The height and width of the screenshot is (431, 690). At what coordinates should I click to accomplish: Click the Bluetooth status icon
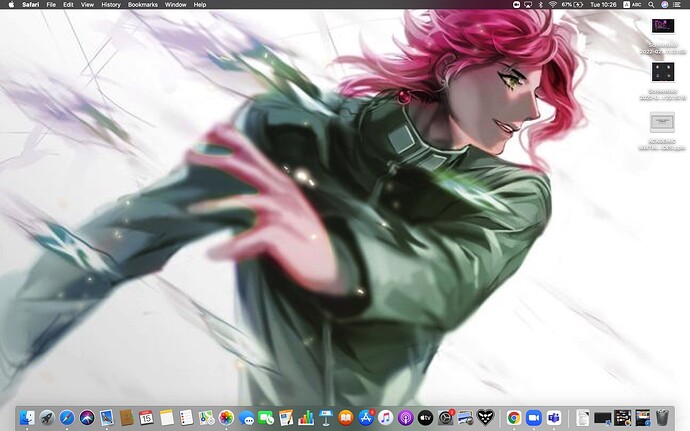point(541,4)
